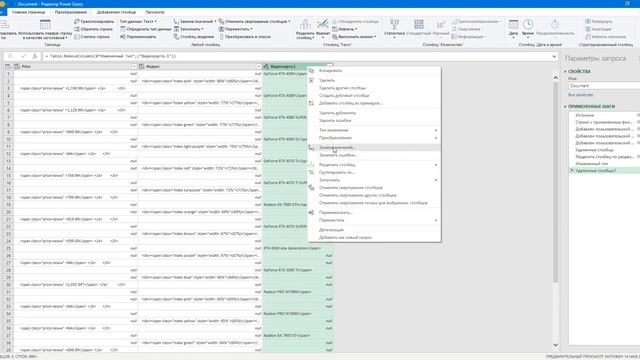Click the fx icon in formula bar

point(35,56)
